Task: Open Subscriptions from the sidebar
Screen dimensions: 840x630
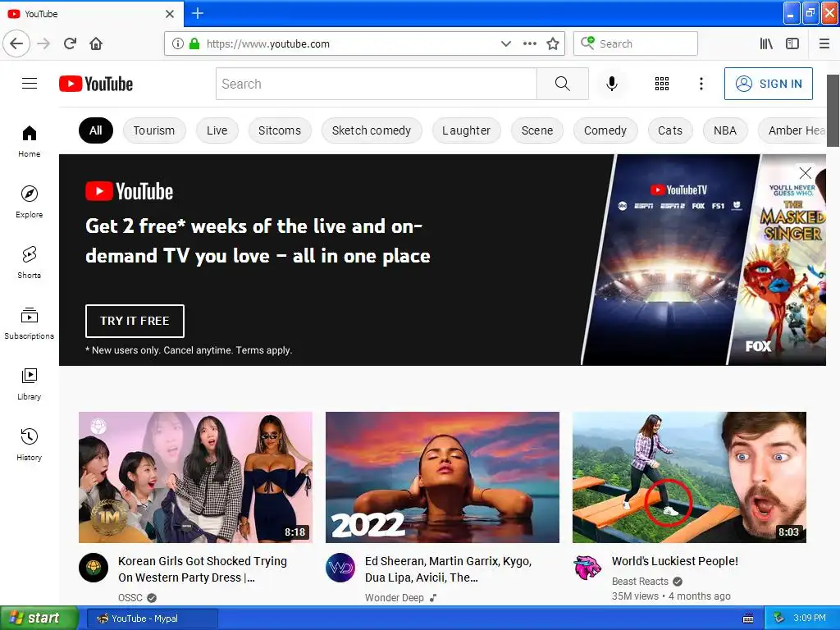Action: click(x=29, y=323)
